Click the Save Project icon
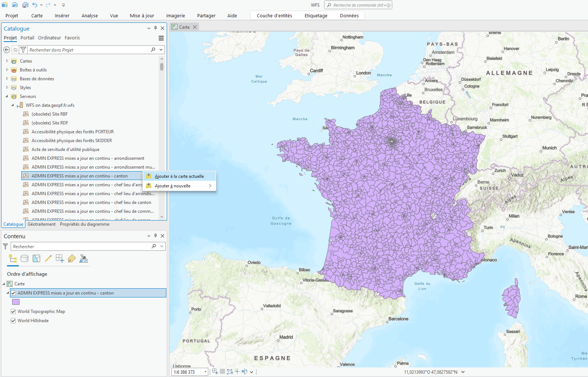This screenshot has height=377, width=588. (x=25, y=5)
